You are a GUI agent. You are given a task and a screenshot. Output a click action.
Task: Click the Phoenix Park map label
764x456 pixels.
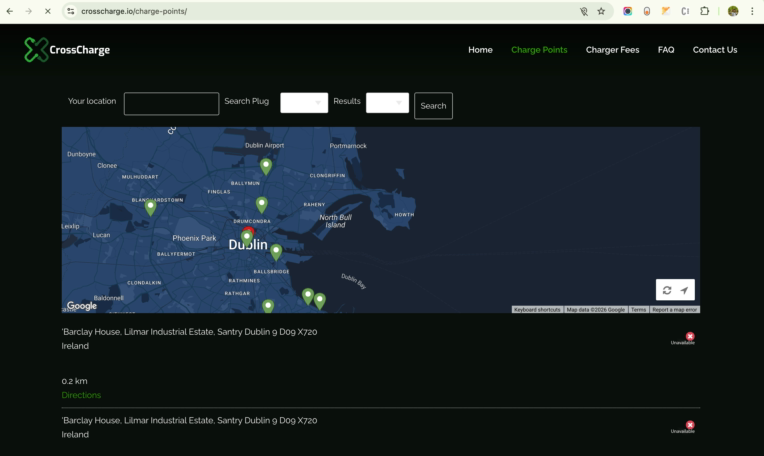click(194, 238)
